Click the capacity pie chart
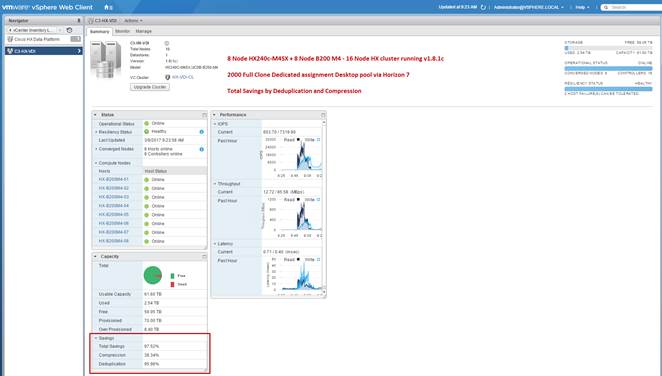This screenshot has height=376, width=662. [153, 276]
